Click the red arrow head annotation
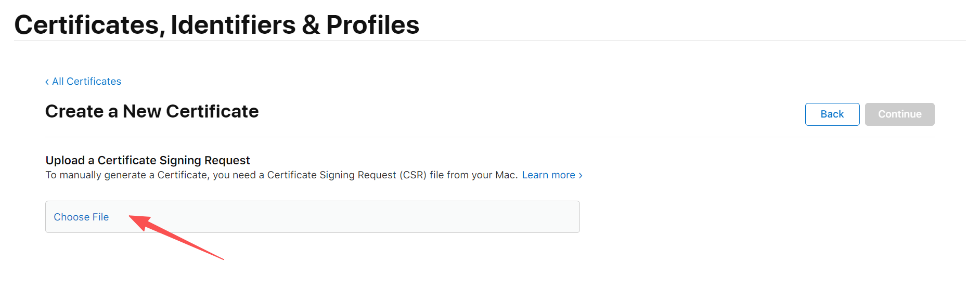This screenshot has height=287, width=980. click(x=138, y=221)
